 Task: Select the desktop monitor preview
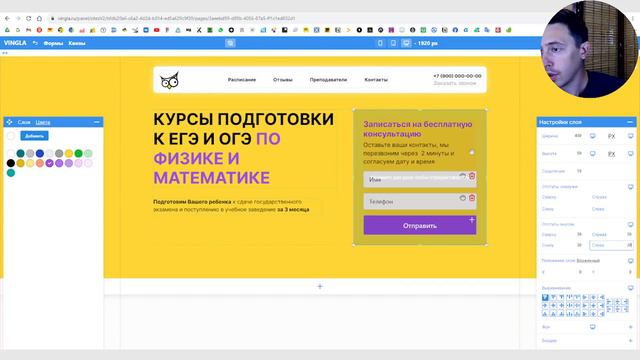click(x=406, y=43)
